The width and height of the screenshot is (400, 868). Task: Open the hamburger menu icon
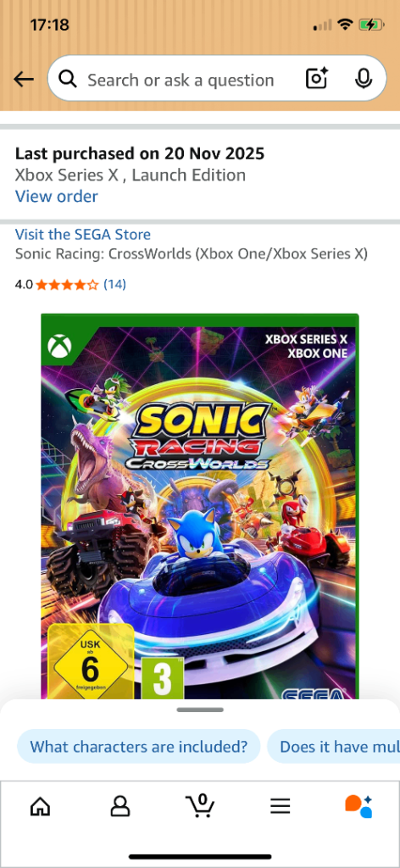point(280,806)
